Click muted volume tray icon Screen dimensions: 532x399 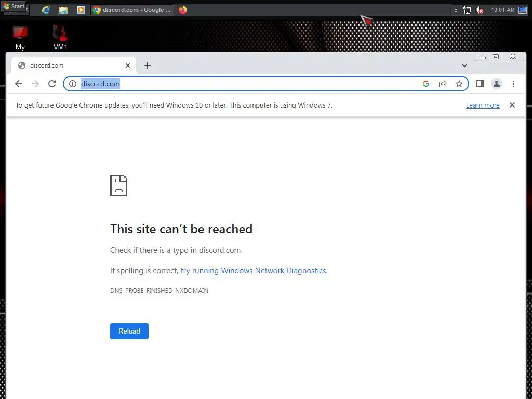coord(480,10)
